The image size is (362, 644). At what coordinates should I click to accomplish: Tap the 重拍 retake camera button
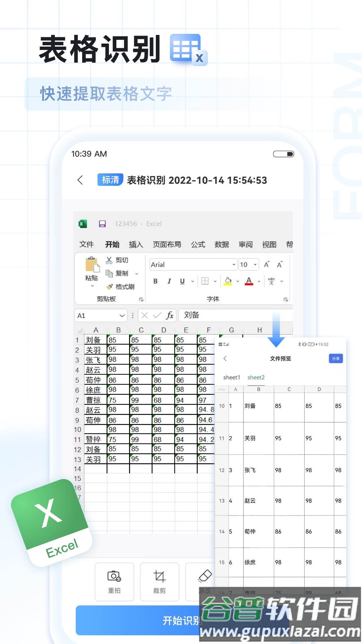(x=114, y=582)
